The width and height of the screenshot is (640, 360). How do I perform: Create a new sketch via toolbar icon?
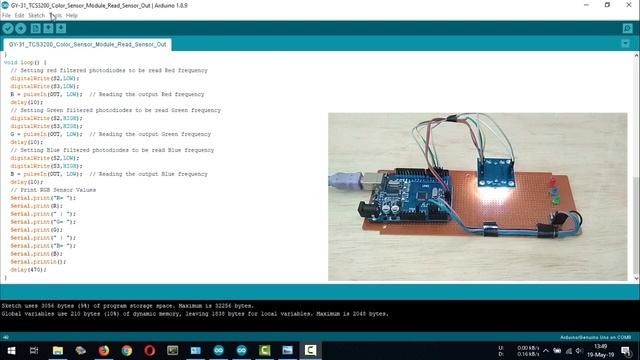pyautogui.click(x=36, y=28)
